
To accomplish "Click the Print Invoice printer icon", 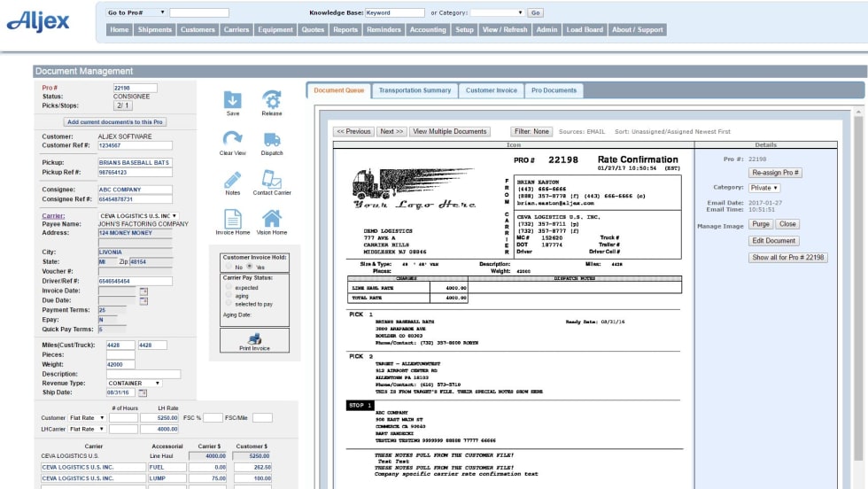I will [254, 340].
